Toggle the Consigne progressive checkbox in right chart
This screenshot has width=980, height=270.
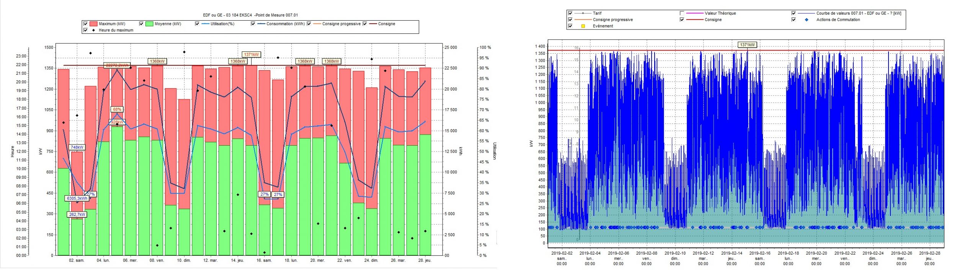coord(570,20)
